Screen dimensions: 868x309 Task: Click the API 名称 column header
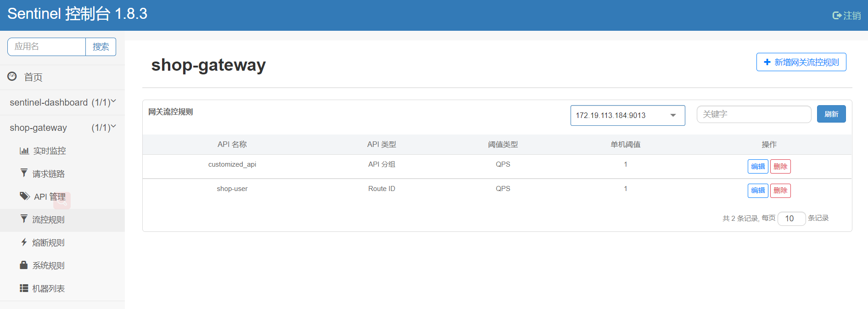tap(232, 144)
